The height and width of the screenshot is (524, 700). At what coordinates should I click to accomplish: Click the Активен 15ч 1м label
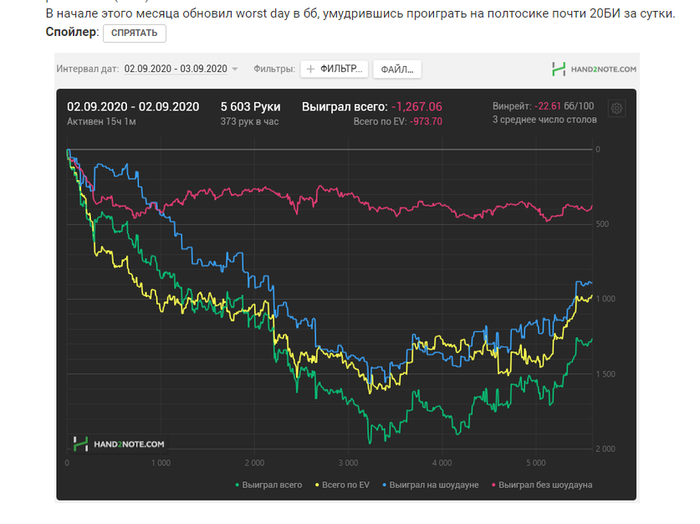pos(101,121)
